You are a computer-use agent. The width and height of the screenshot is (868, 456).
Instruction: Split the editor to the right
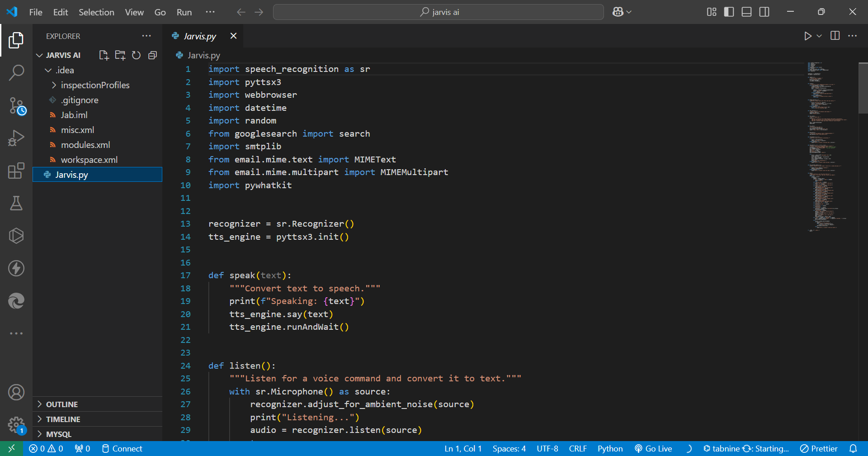tap(835, 36)
